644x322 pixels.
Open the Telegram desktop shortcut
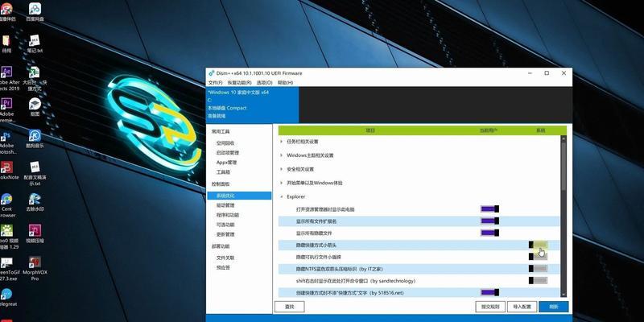(6, 297)
